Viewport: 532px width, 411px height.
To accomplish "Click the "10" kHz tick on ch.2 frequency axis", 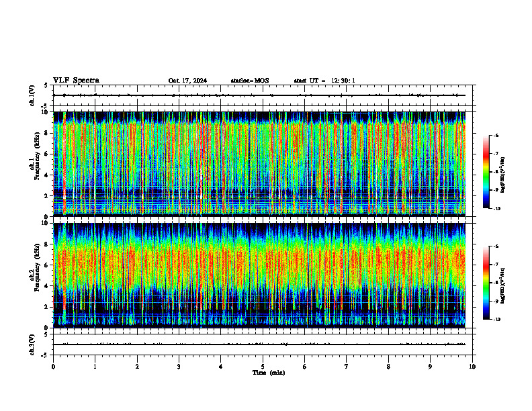I will (46, 223).
